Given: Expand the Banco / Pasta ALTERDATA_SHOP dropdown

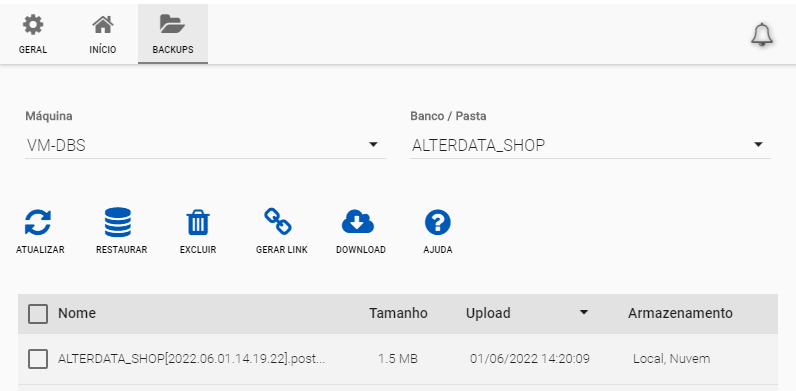Looking at the screenshot, I should click(590, 146).
